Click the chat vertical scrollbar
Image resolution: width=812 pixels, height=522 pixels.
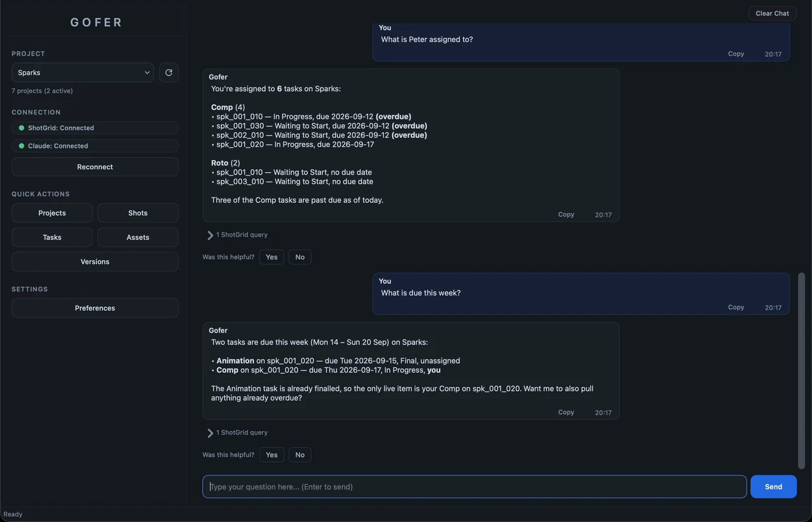pos(802,371)
